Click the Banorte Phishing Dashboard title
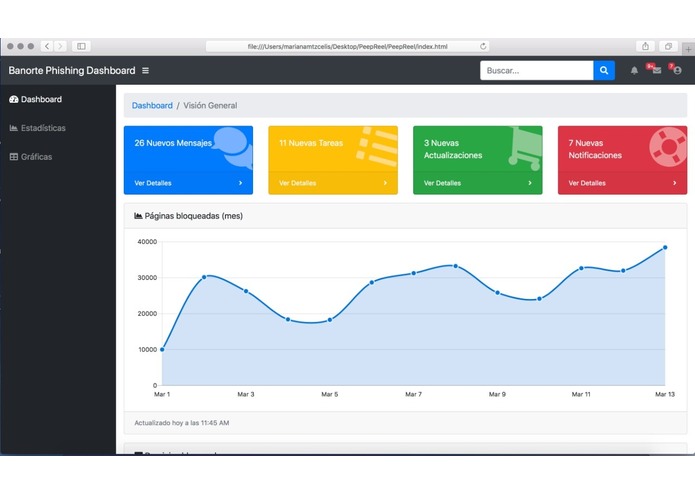 72,70
